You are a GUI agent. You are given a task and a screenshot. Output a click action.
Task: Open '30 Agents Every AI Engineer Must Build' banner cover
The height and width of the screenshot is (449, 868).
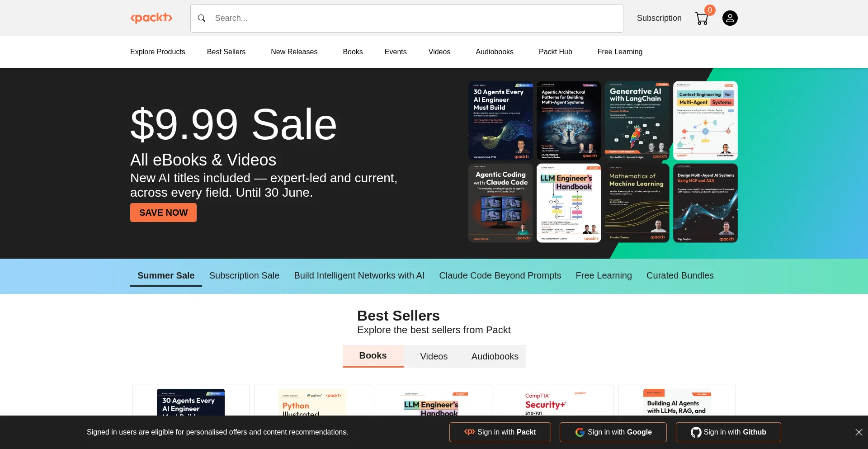pyautogui.click(x=500, y=121)
